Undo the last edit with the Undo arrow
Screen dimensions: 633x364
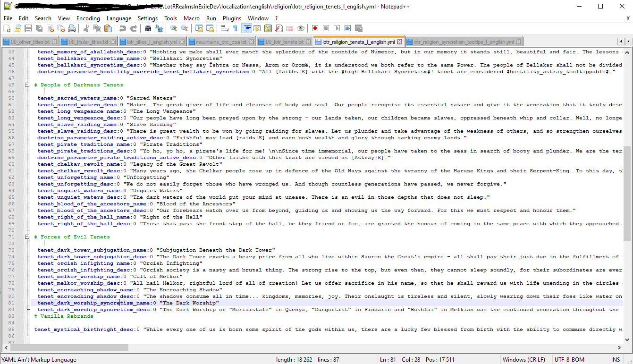pos(123,28)
